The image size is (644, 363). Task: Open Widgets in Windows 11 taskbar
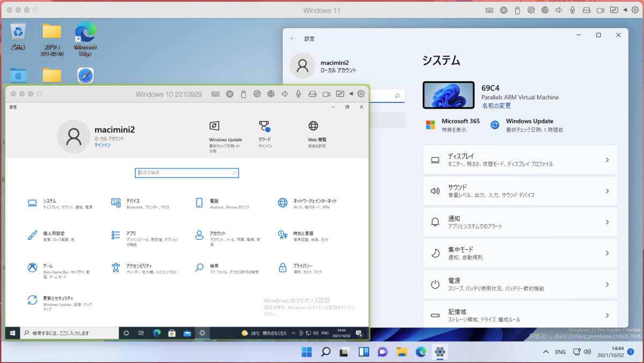tap(363, 352)
